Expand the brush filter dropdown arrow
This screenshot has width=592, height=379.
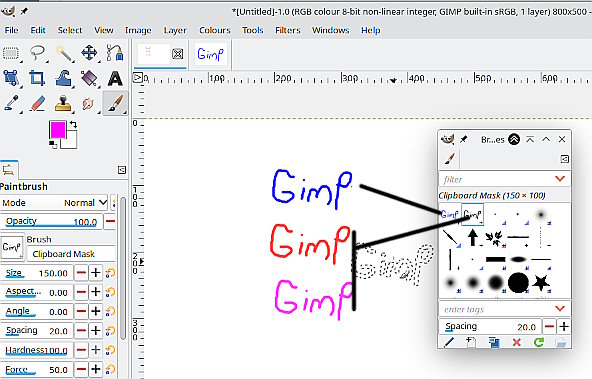click(x=560, y=179)
